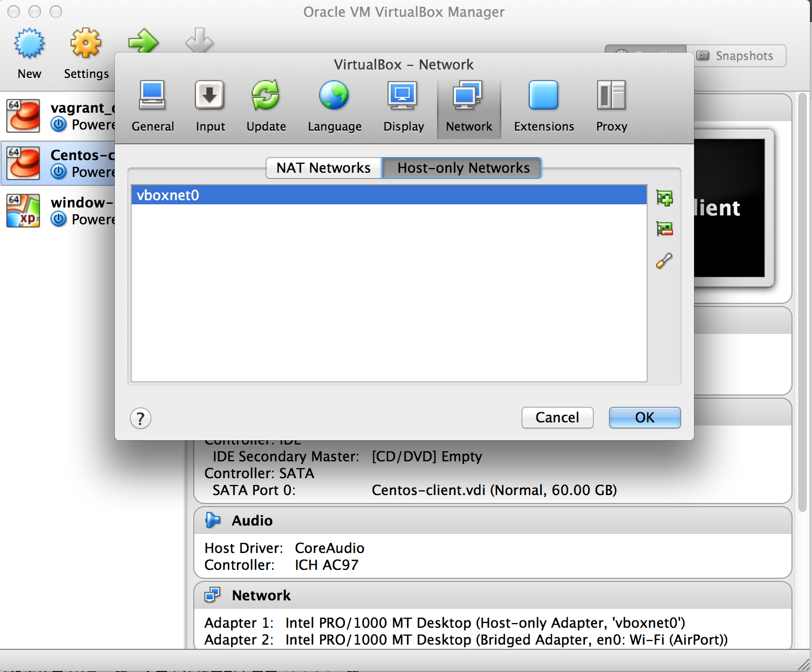Open the Update preferences pane
Screen dimensions: 812x672
pos(266,107)
